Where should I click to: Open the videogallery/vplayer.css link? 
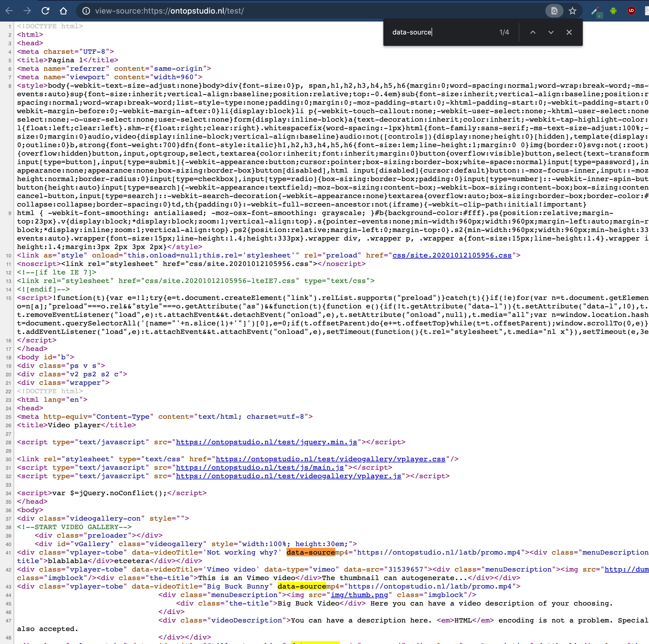click(330, 459)
